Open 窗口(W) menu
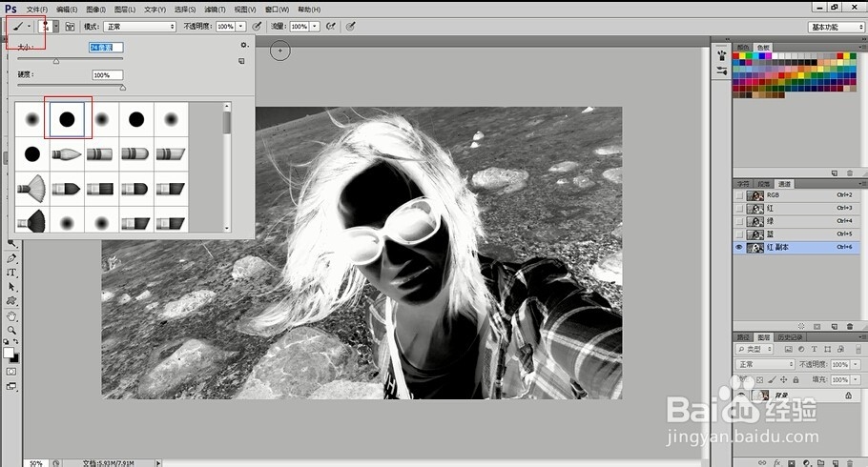Screen dimensions: 868x467 [x=277, y=10]
